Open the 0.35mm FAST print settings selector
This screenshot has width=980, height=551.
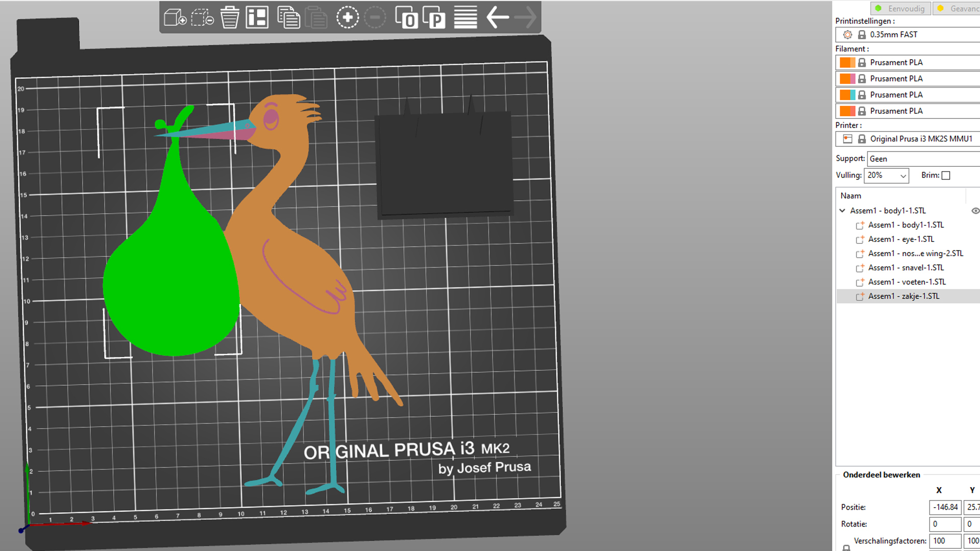tap(919, 34)
